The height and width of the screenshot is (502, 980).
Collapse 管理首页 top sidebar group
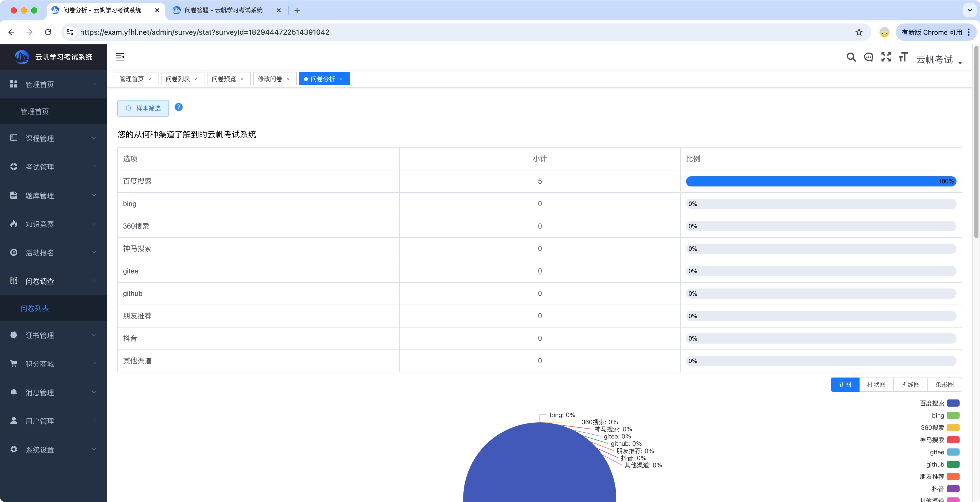coord(53,84)
